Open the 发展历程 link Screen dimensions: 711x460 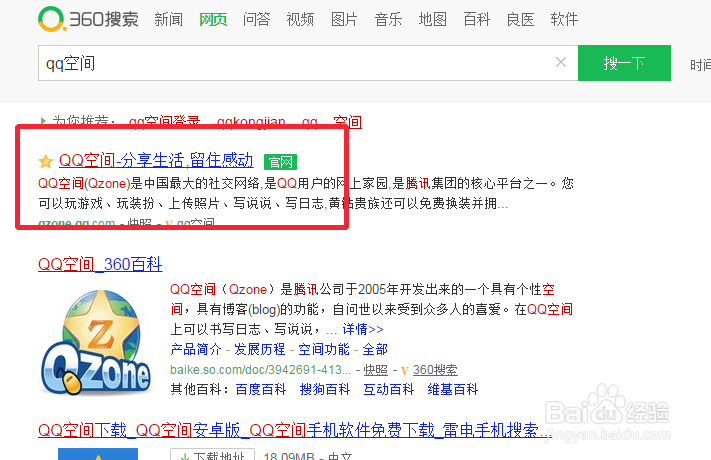[260, 349]
